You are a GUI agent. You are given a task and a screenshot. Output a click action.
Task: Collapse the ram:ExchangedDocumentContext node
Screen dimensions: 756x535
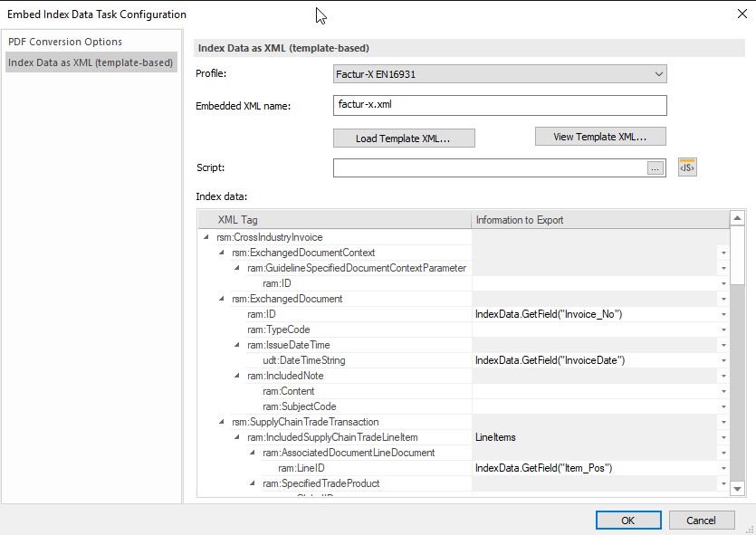point(220,253)
